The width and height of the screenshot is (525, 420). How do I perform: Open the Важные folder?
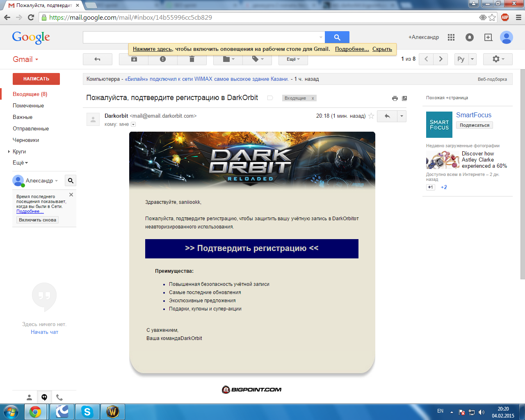coord(23,117)
